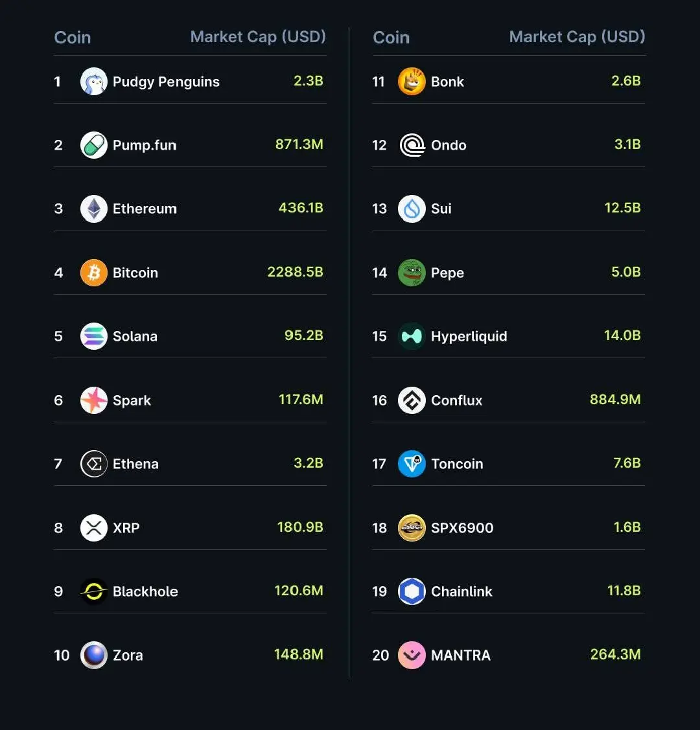
Task: Select the Pepe frog icon
Action: 412,272
